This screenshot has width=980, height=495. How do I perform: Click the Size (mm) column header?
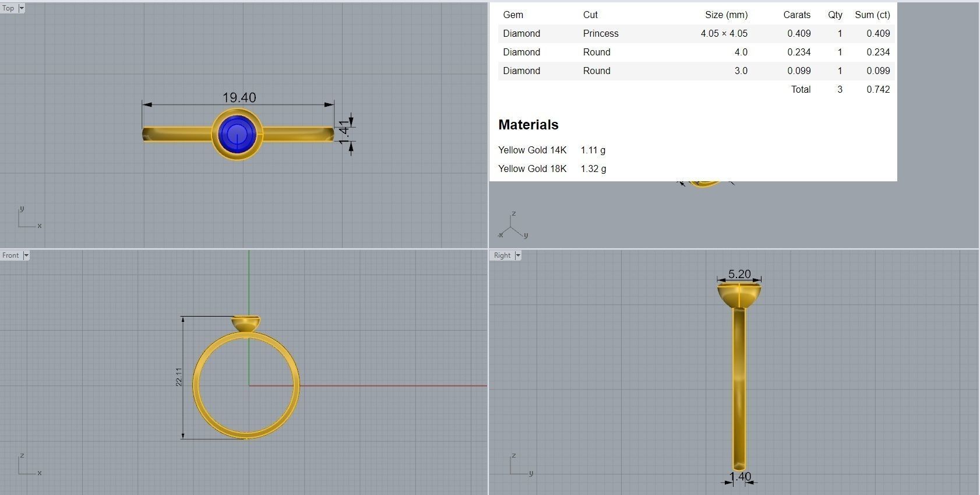click(x=726, y=15)
